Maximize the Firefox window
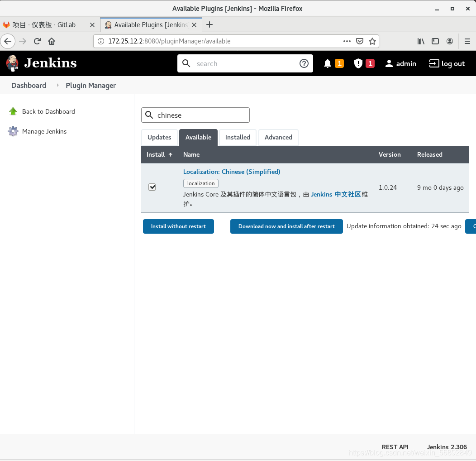 click(x=452, y=9)
